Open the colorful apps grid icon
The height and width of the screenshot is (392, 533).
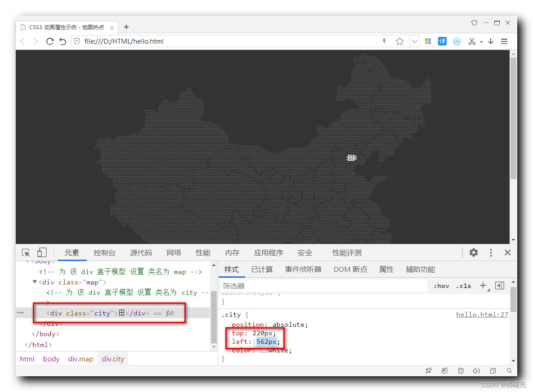pyautogui.click(x=428, y=41)
